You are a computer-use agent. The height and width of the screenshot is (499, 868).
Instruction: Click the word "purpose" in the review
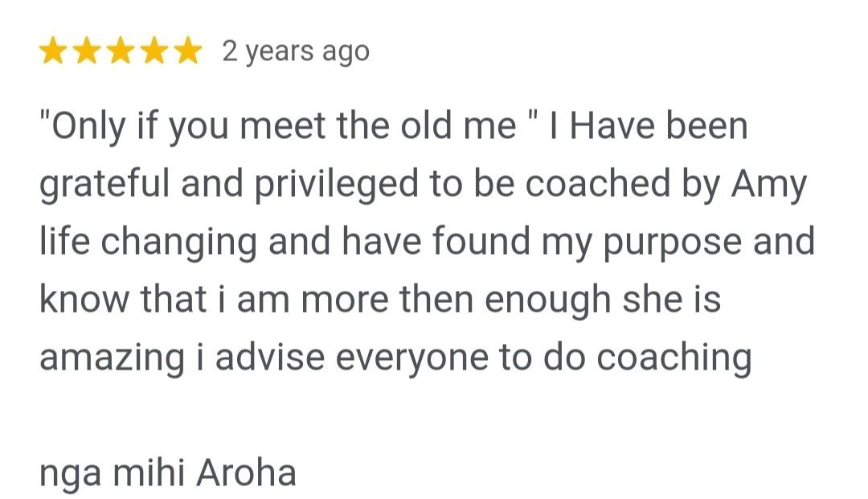point(672,244)
